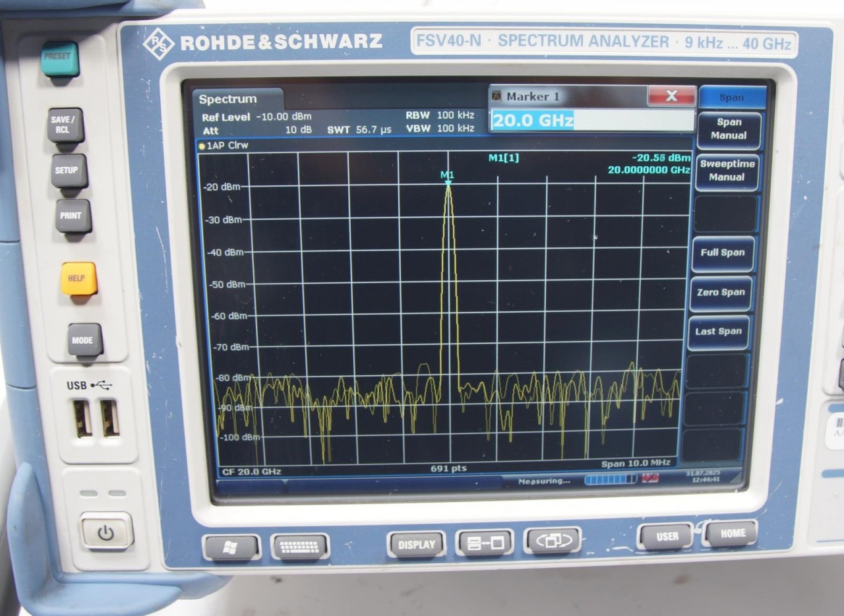Tap the Zero Span softkey
The width and height of the screenshot is (844, 616).
(721, 293)
